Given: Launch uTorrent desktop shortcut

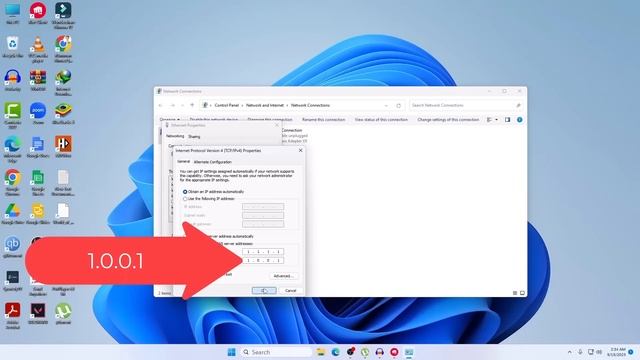Looking at the screenshot, I should pyautogui.click(x=63, y=313).
